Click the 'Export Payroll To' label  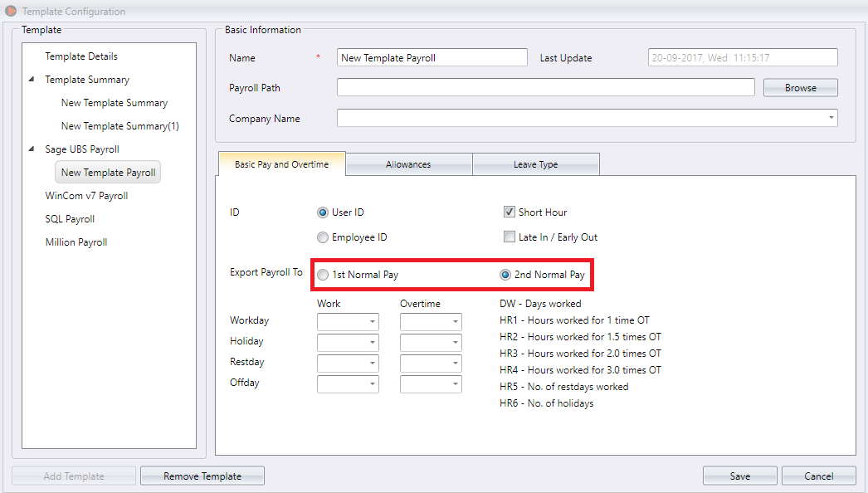click(266, 272)
